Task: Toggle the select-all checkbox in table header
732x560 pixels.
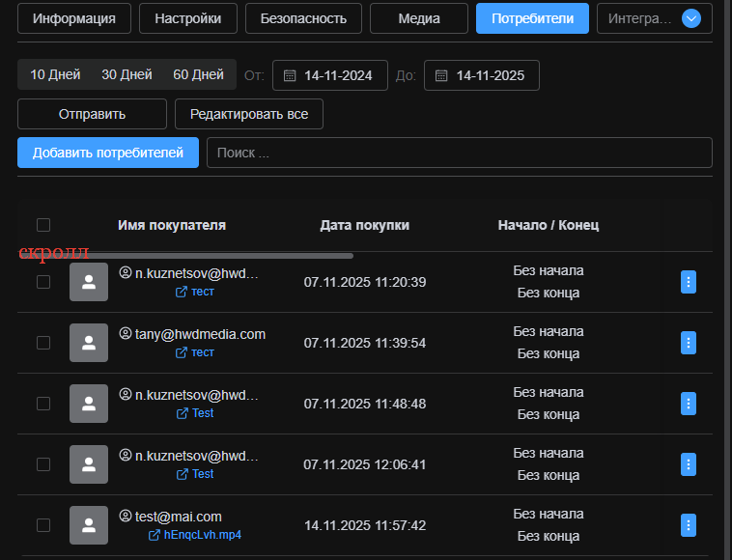Action: click(x=43, y=225)
